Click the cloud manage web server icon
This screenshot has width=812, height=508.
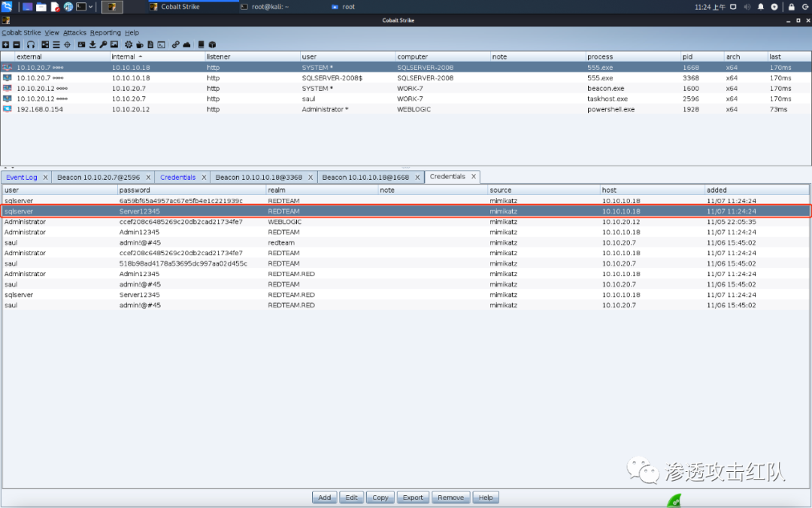[186, 44]
